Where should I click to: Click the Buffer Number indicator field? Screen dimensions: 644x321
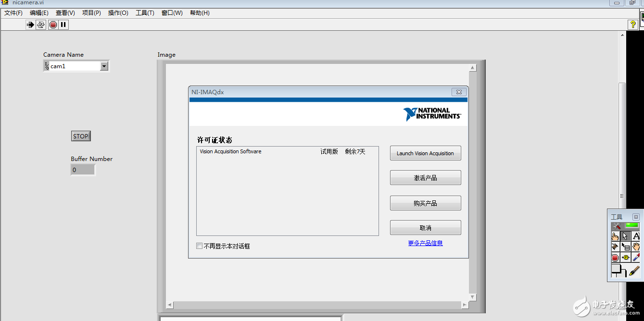[83, 170]
